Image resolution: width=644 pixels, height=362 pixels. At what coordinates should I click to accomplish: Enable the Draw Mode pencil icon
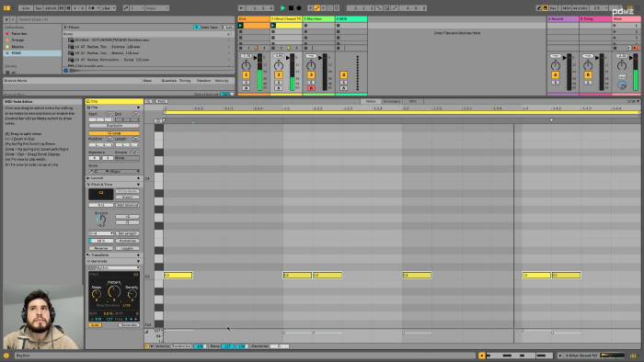(538, 7)
